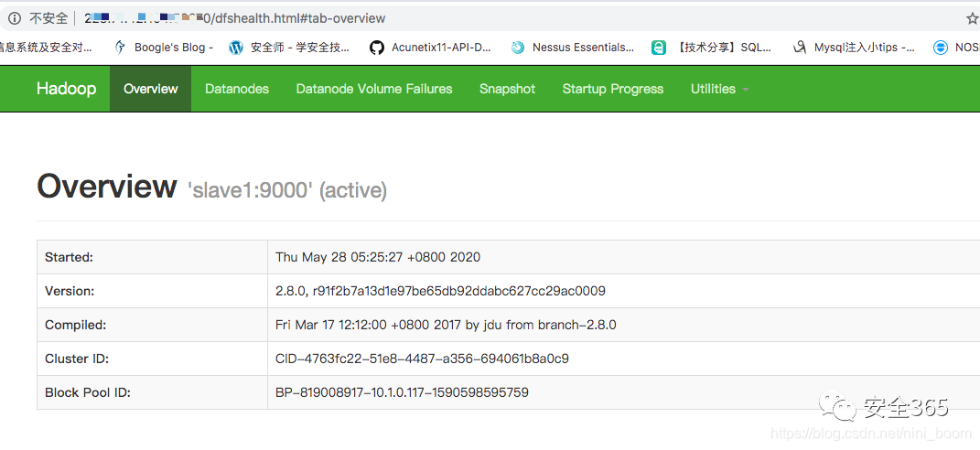Screen dimensions: 980x450
Task: Open the Mysql injection tips bookmark
Action: 800,48
